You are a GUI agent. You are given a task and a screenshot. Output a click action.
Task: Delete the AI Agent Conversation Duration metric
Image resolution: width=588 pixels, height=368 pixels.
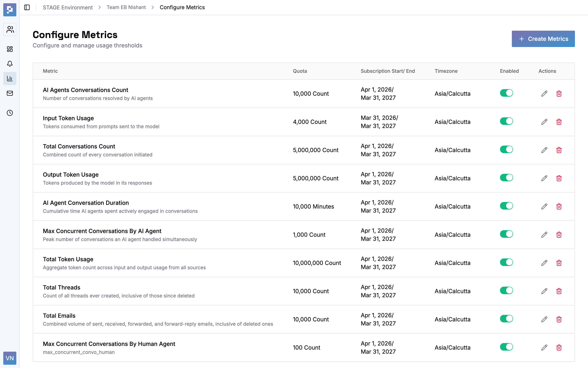(559, 206)
